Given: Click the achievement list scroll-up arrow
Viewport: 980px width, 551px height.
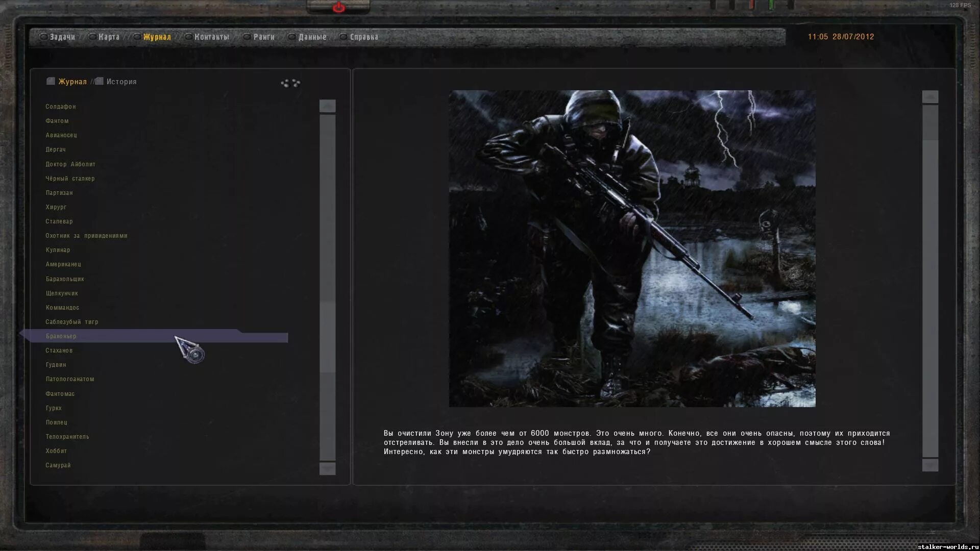Looking at the screenshot, I should tap(327, 106).
